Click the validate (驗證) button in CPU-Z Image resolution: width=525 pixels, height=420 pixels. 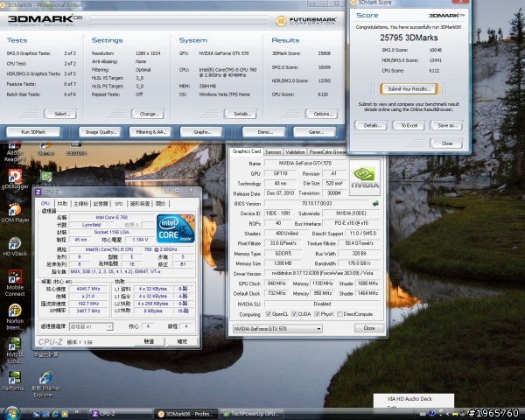click(150, 341)
